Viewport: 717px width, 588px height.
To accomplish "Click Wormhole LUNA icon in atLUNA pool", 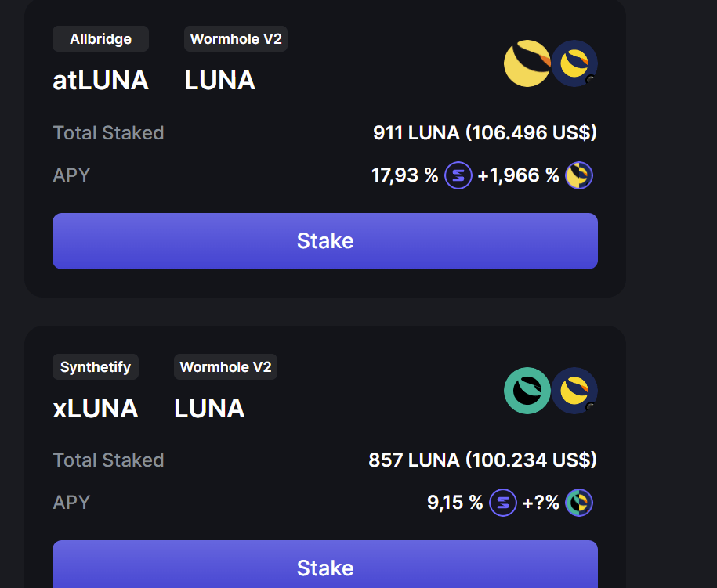I will pyautogui.click(x=574, y=63).
